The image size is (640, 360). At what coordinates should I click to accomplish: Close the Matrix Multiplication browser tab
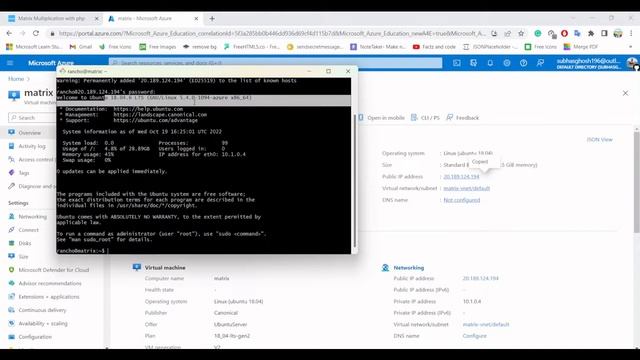tap(97, 18)
